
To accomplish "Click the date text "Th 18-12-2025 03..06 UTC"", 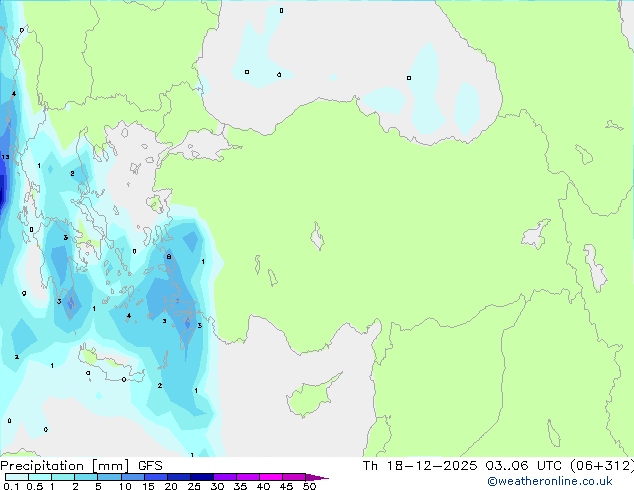I will pyautogui.click(x=462, y=466).
